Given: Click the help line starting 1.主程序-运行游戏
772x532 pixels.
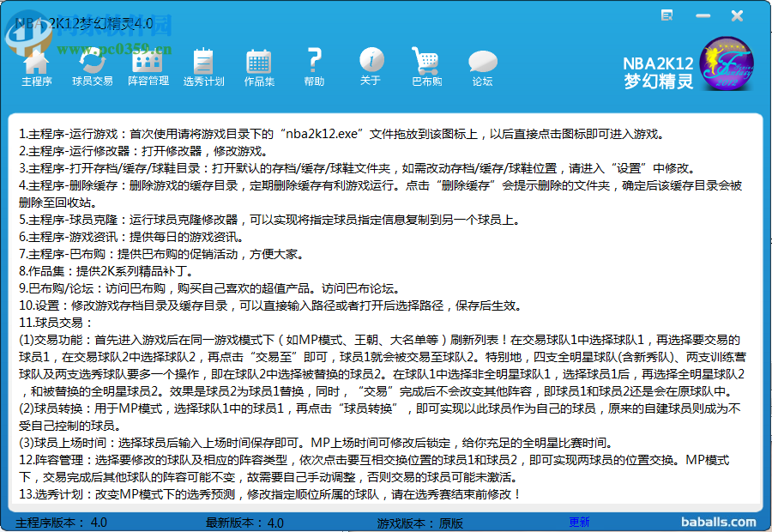Looking at the screenshot, I should [x=342, y=134].
